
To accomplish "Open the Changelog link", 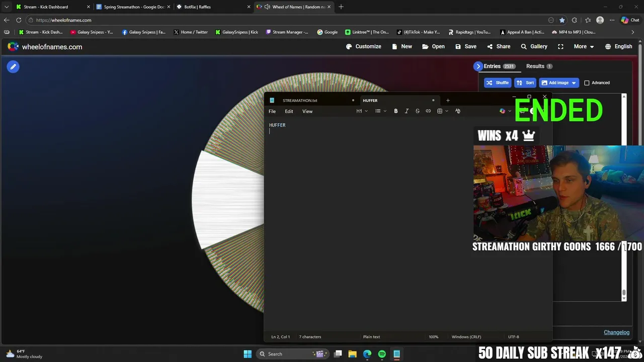I will (616, 332).
